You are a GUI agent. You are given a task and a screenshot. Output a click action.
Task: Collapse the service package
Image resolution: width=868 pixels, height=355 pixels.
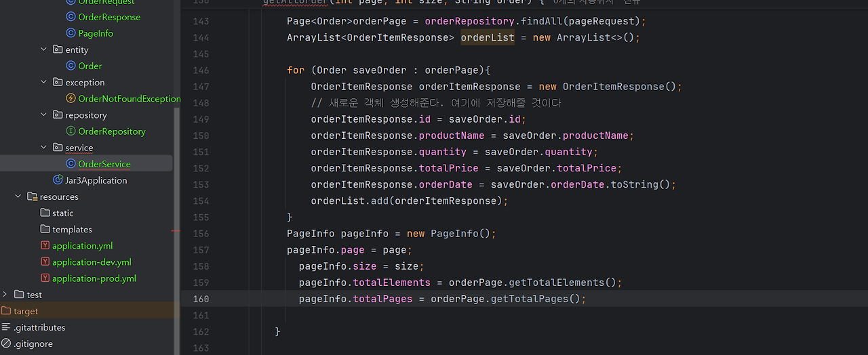(44, 147)
